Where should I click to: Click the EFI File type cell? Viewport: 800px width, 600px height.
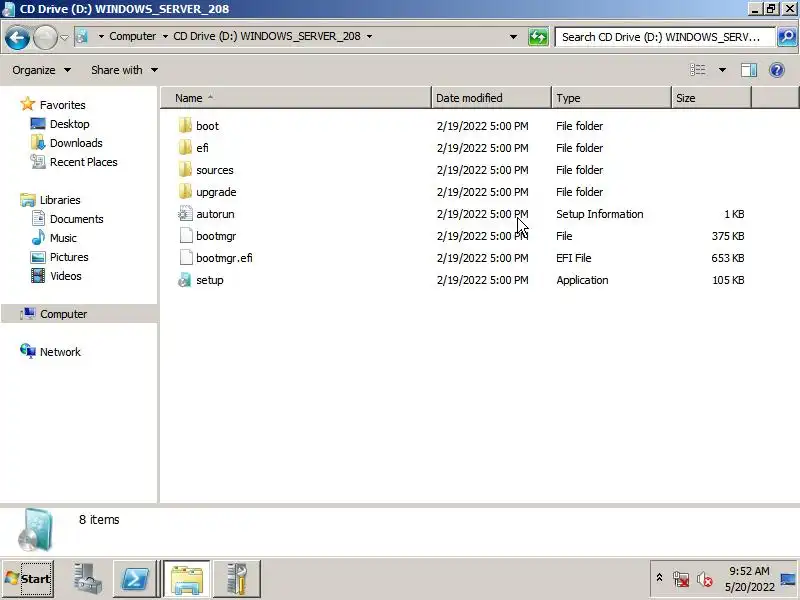573,258
